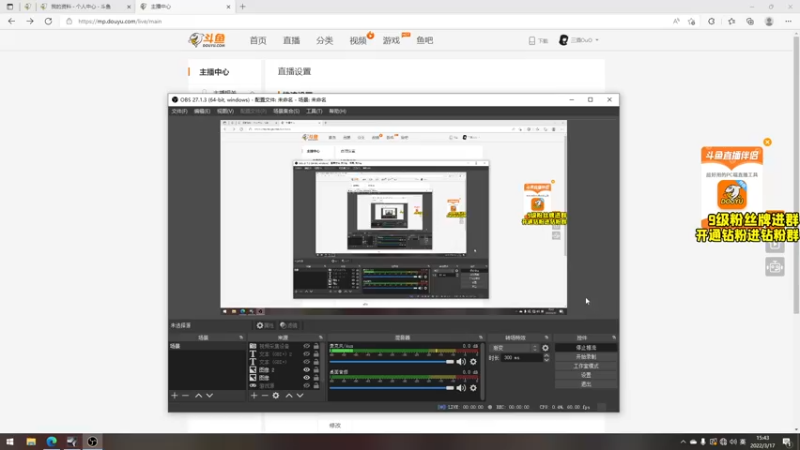The width and height of the screenshot is (800, 450).
Task: Open the browser settings and more menu
Action: (788, 21)
